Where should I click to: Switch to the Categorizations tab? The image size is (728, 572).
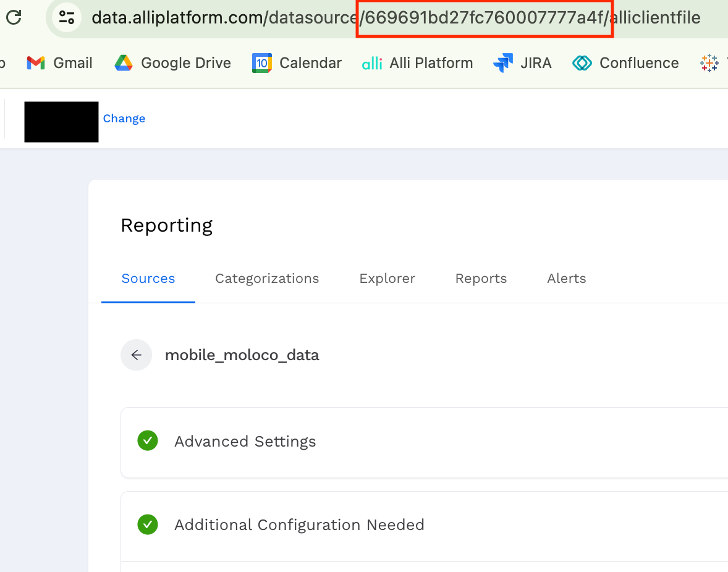267,279
